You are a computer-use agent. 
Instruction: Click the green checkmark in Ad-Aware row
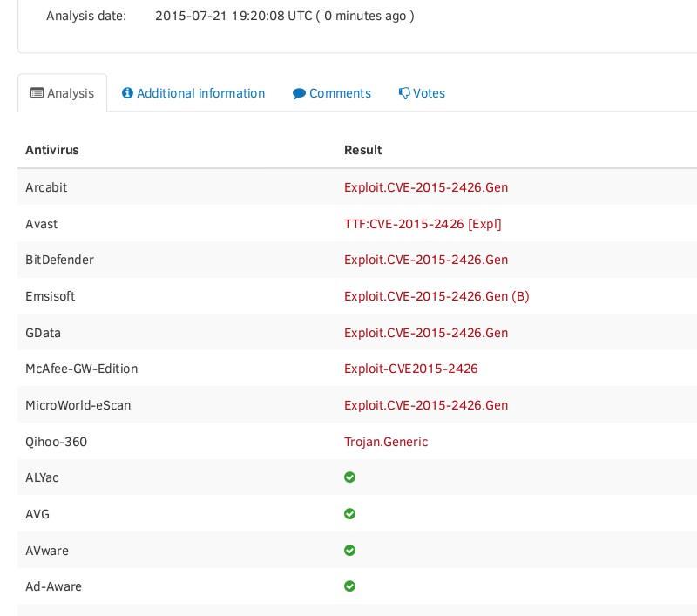(x=350, y=586)
